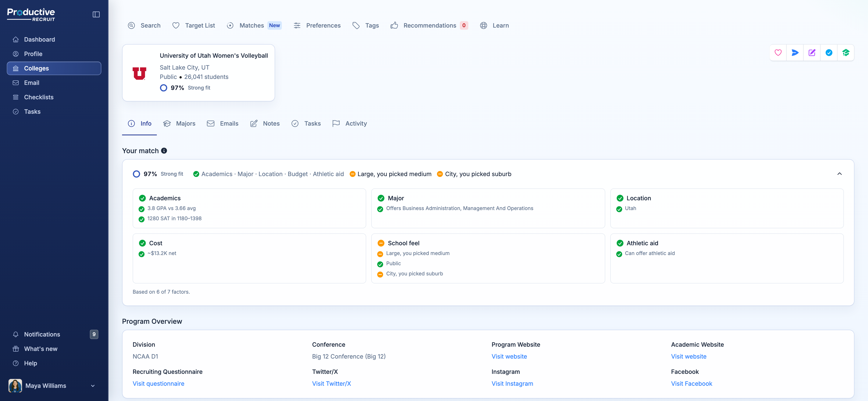The width and height of the screenshot is (868, 401).
Task: Click the magnifier icon beside Search
Action: [131, 25]
